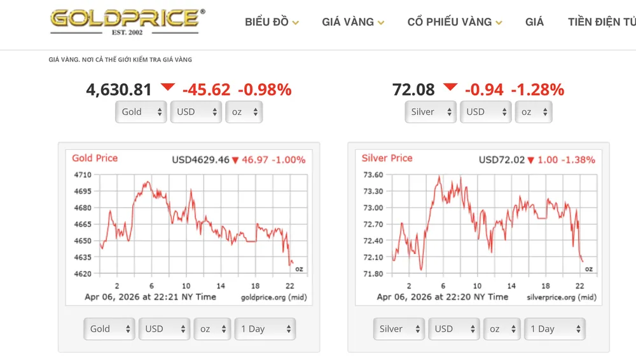Click the red down arrow beside gold price
This screenshot has width=636, height=364.
pyautogui.click(x=167, y=88)
